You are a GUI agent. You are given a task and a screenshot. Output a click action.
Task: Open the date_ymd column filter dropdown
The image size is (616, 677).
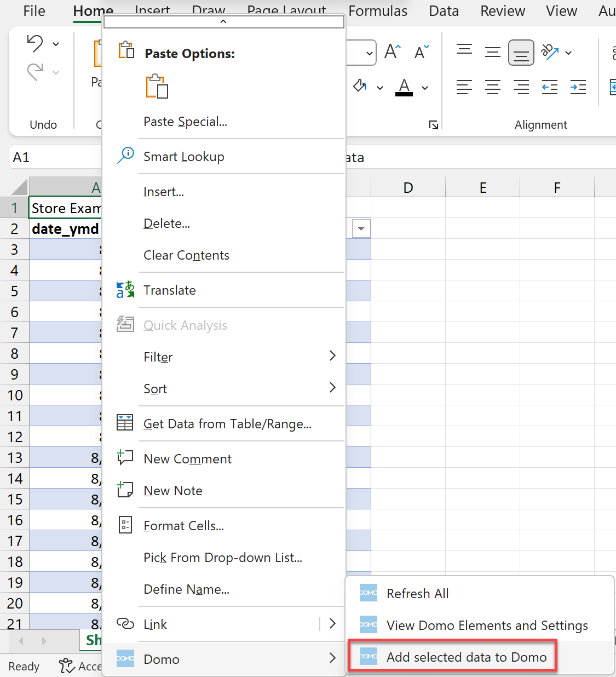point(361,228)
